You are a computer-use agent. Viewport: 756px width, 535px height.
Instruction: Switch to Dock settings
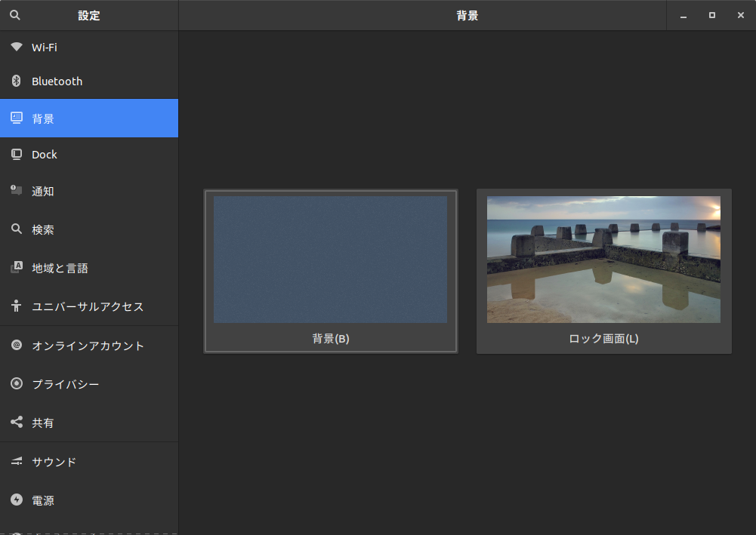click(x=89, y=155)
